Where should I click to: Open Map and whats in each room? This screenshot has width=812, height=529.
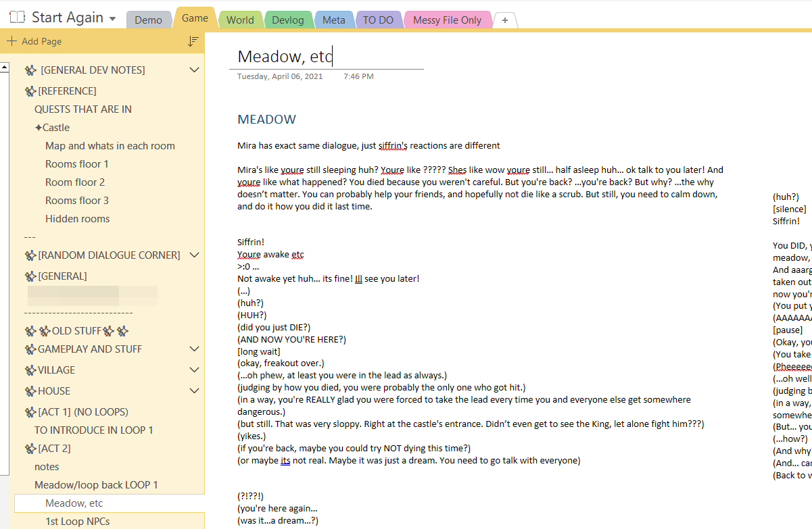coord(110,146)
